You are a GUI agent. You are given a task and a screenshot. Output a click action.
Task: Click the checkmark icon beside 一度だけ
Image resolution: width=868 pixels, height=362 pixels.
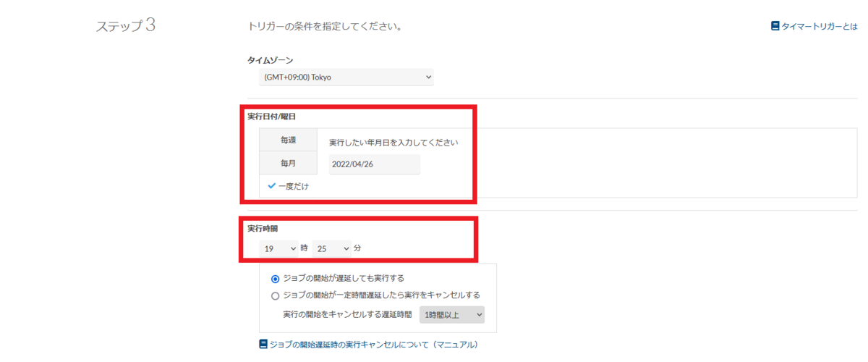point(272,186)
